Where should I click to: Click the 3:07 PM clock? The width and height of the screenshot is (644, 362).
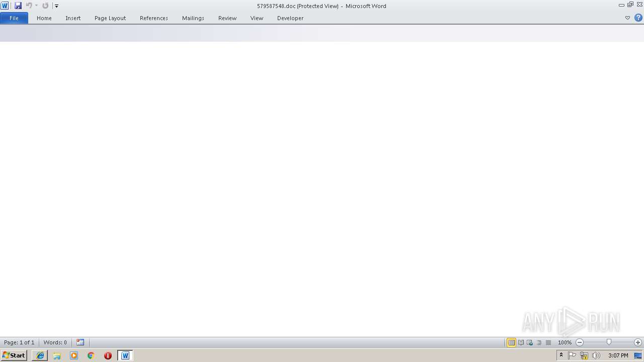click(x=618, y=355)
